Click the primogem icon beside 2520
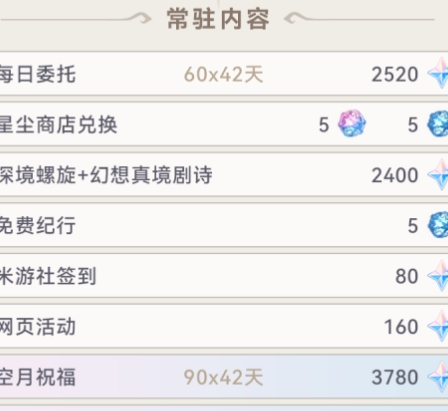This screenshot has width=448, height=411. pyautogui.click(x=438, y=73)
